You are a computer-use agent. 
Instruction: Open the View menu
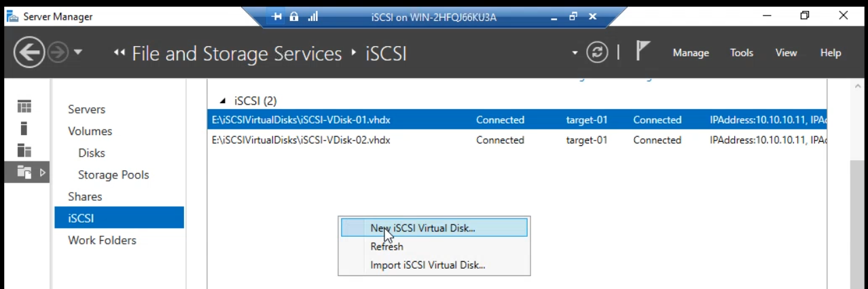[786, 53]
